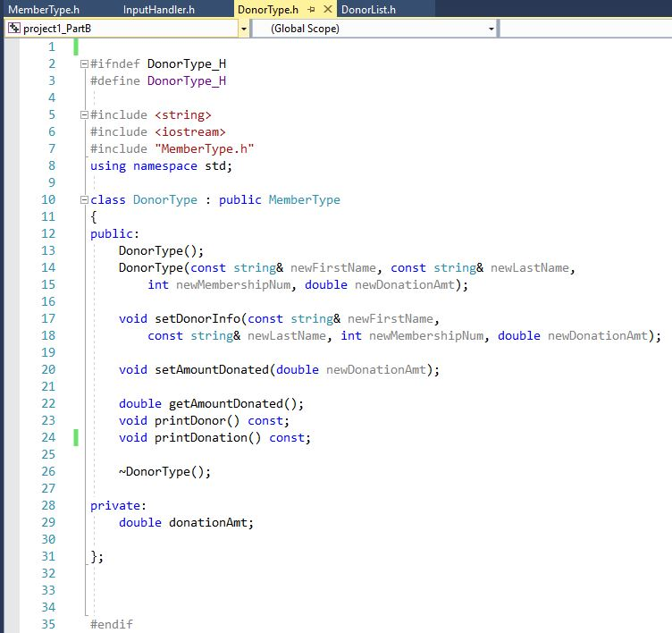Switch to the MemberType.h tab
Screen dimensions: 672x633
pyautogui.click(x=44, y=10)
